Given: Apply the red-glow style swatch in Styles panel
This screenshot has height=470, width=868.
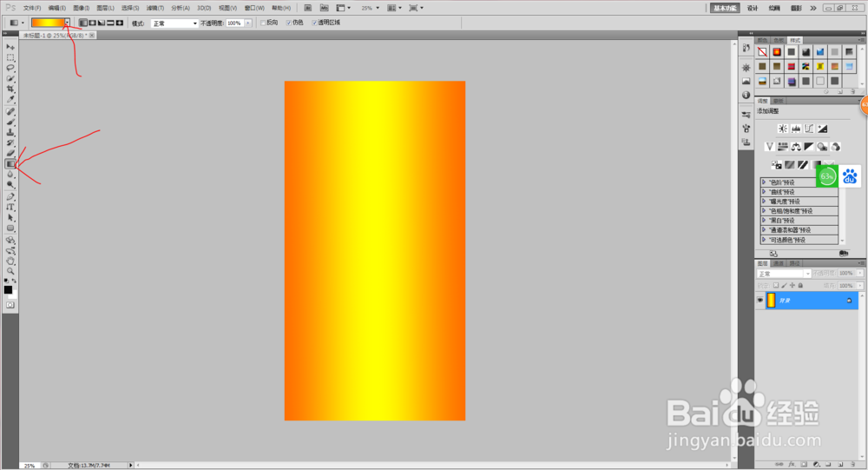Looking at the screenshot, I should tap(777, 51).
